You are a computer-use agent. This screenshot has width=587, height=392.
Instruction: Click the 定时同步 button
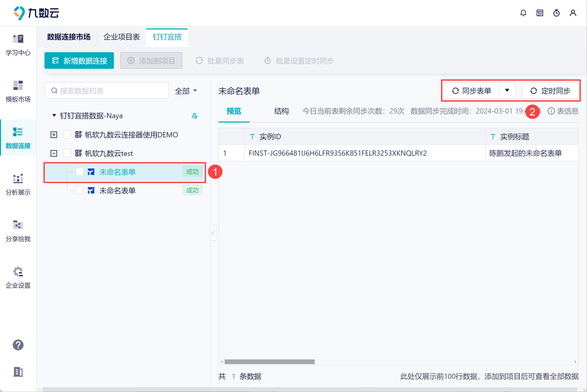pyautogui.click(x=550, y=91)
